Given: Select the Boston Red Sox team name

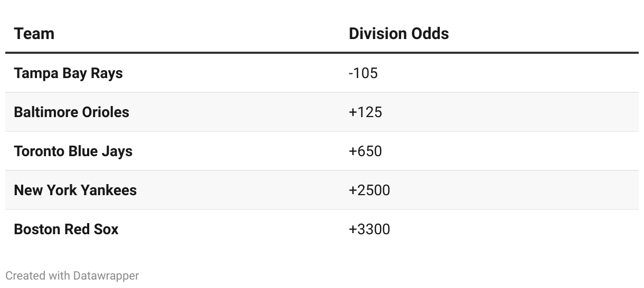Looking at the screenshot, I should [x=66, y=229].
